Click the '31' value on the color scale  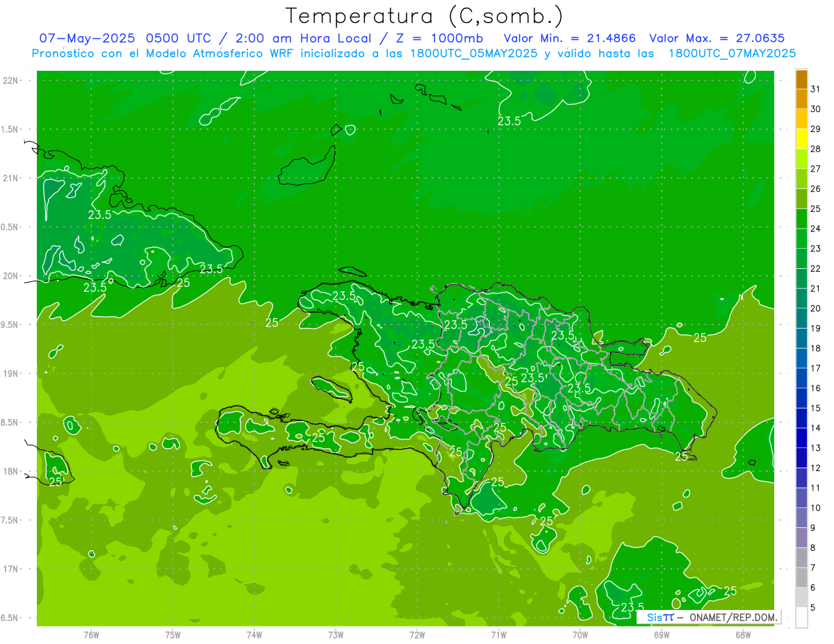815,89
